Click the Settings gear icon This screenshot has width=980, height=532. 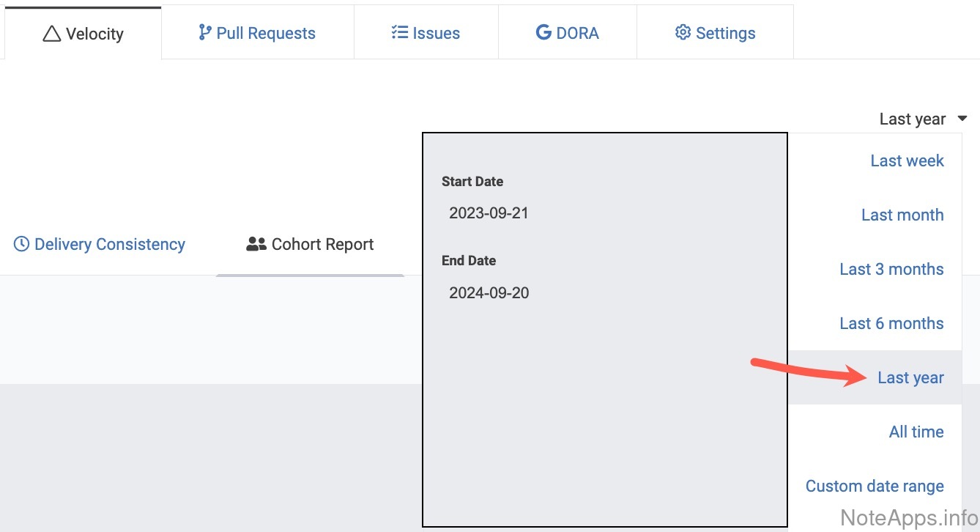683,33
